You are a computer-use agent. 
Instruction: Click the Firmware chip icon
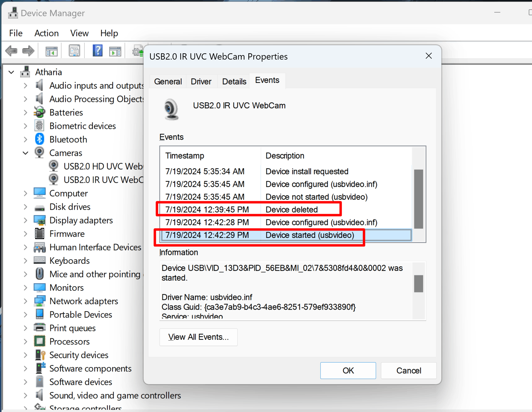[39, 234]
